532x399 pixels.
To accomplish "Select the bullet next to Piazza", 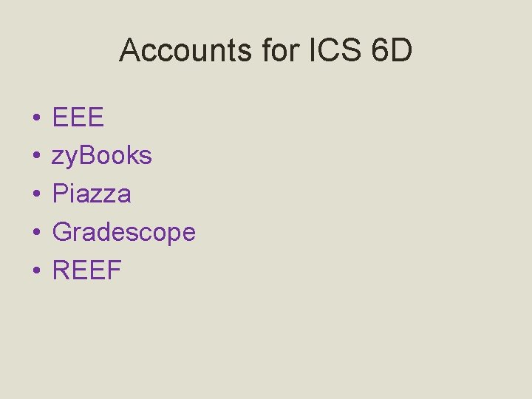I will pyautogui.click(x=37, y=194).
